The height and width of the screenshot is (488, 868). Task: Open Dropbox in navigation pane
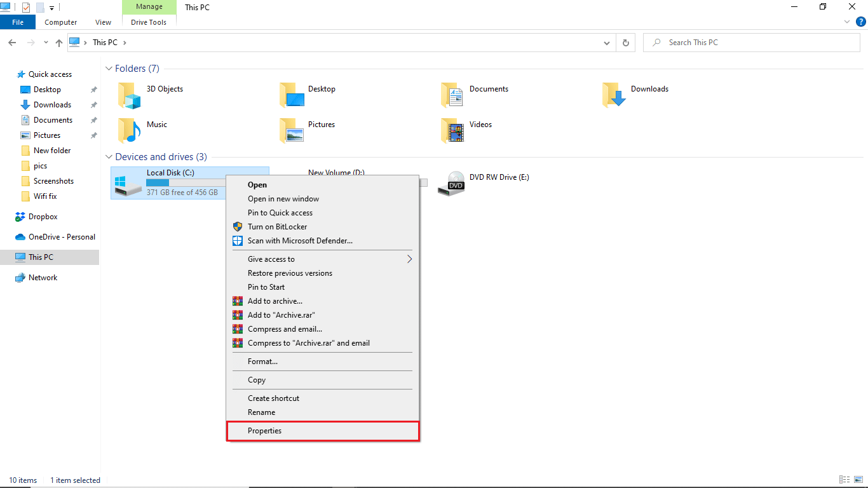43,217
